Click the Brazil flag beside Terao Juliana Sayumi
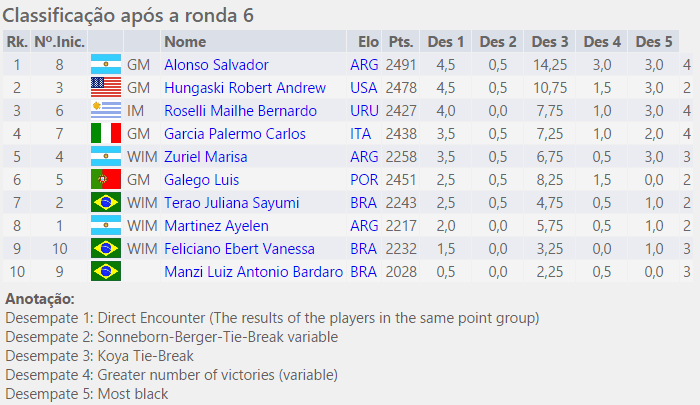Image resolution: width=700 pixels, height=405 pixels. click(x=105, y=202)
